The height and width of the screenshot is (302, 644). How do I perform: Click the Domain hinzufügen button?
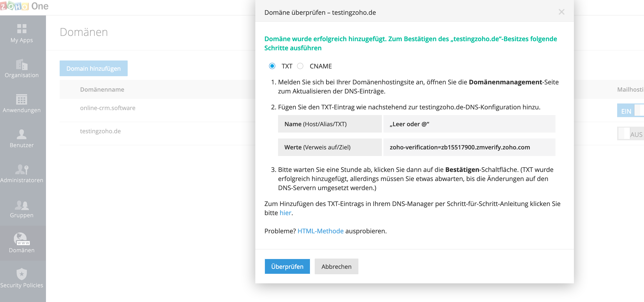click(94, 68)
